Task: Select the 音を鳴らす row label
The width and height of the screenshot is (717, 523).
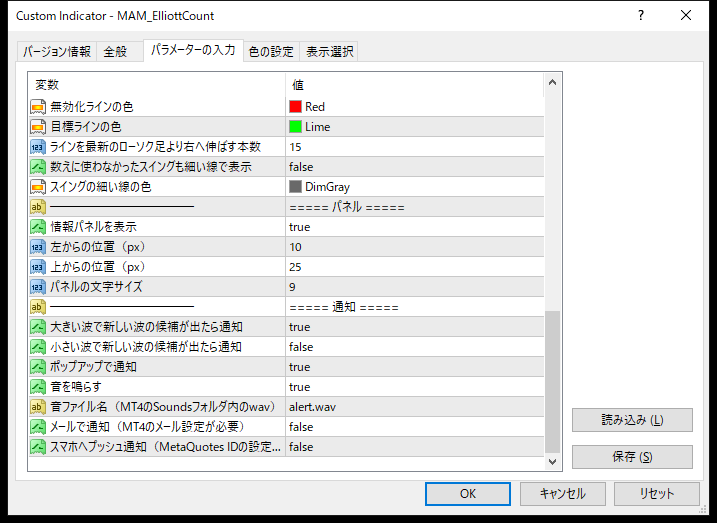Action: pos(76,387)
